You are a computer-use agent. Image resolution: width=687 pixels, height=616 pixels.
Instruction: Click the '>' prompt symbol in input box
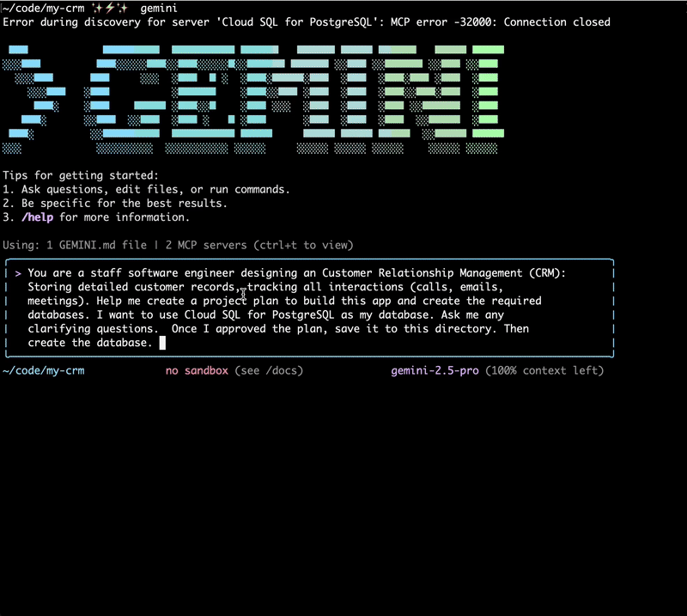18,273
